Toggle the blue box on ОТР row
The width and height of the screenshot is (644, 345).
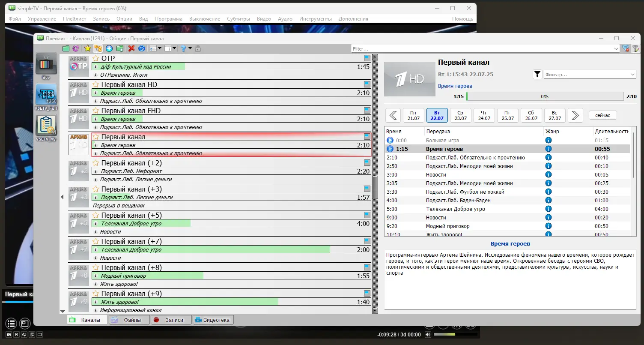(x=367, y=58)
